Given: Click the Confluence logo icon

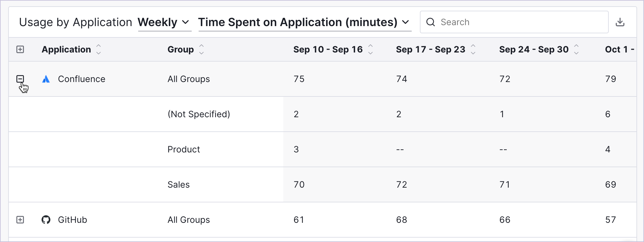Looking at the screenshot, I should (46, 79).
